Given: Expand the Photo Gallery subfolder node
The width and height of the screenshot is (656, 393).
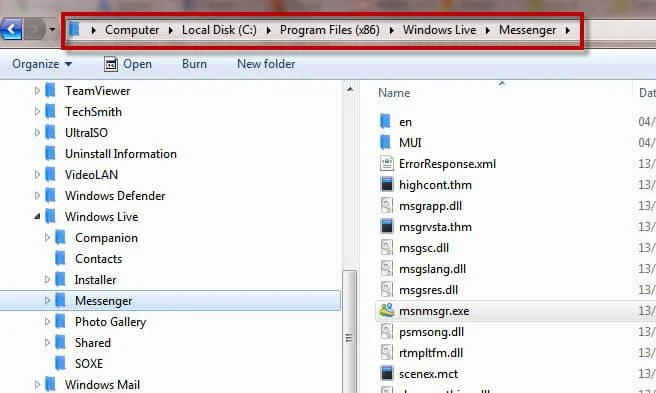Looking at the screenshot, I should 47,321.
